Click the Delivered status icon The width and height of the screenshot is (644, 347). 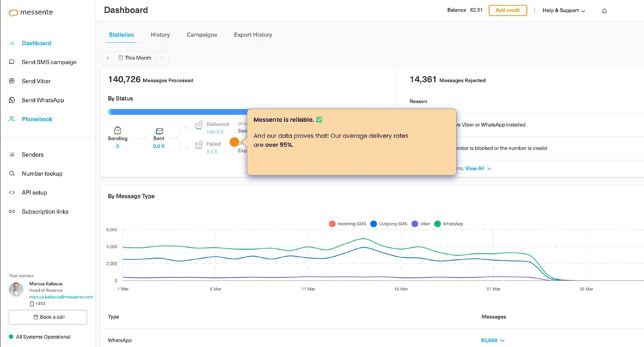[199, 125]
